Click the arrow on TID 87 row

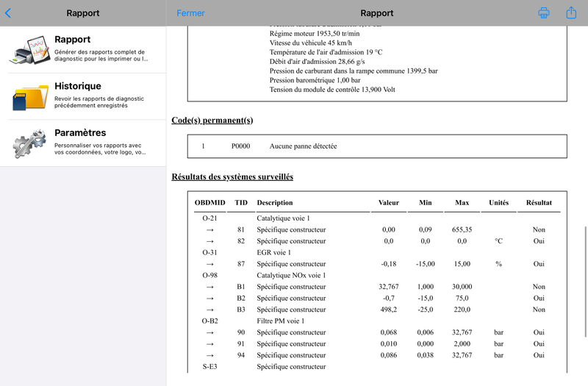click(209, 264)
